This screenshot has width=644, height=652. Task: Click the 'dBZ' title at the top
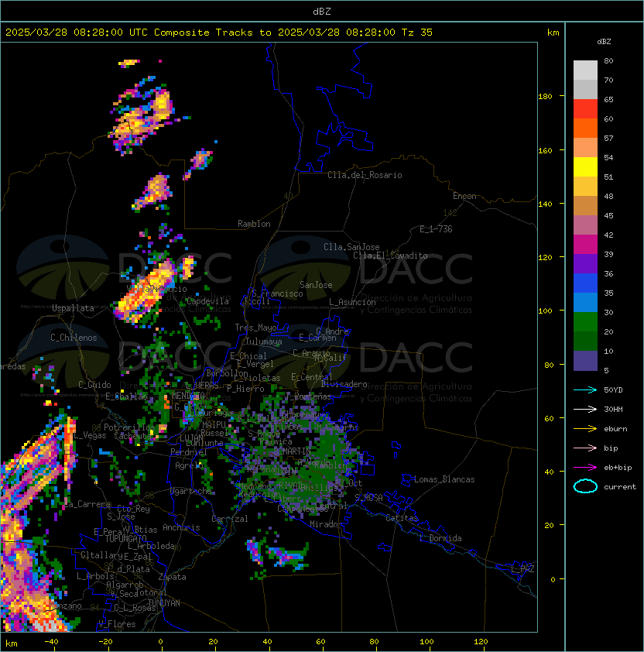pos(322,11)
